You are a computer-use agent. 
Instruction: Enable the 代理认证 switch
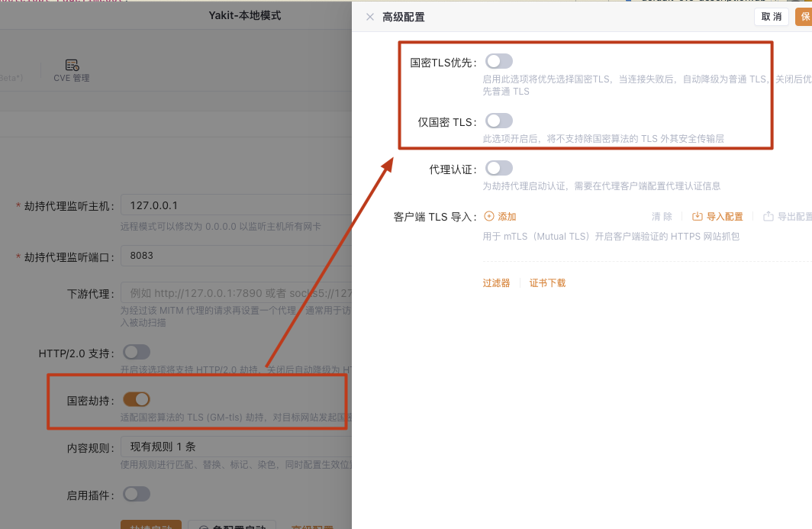pyautogui.click(x=498, y=167)
